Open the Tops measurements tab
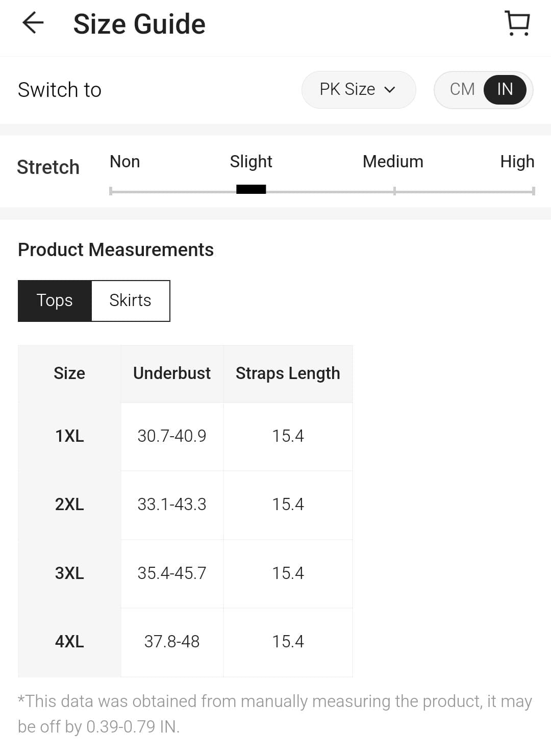This screenshot has width=551, height=756. tap(55, 300)
